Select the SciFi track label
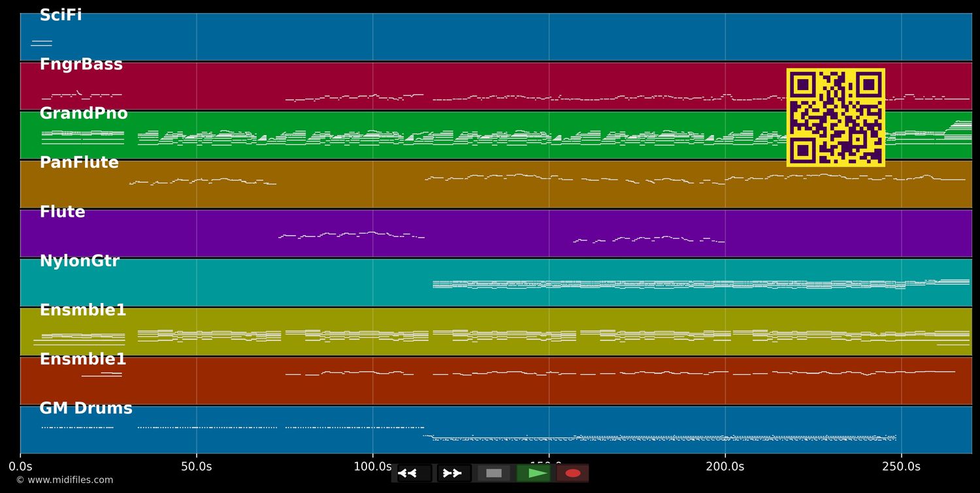Viewport: 980px width, 493px height. point(60,14)
